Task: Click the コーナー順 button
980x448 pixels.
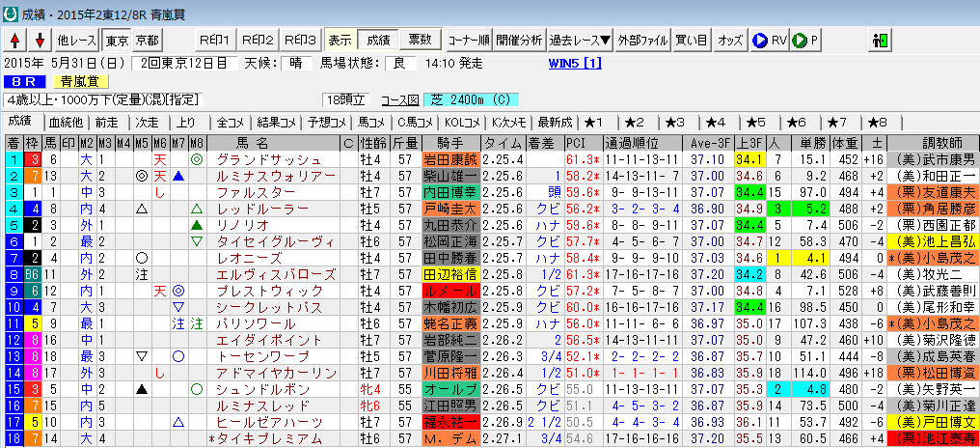Action: [x=469, y=41]
